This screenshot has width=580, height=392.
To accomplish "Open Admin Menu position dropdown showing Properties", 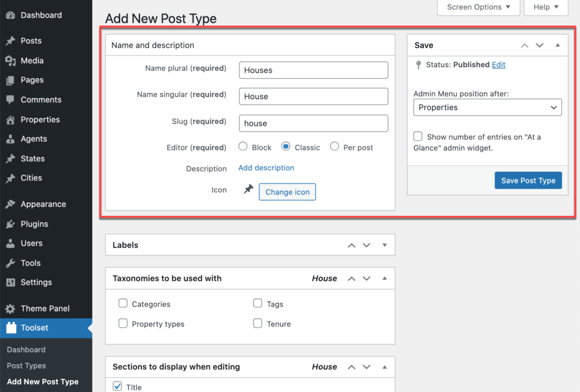I will click(x=488, y=107).
